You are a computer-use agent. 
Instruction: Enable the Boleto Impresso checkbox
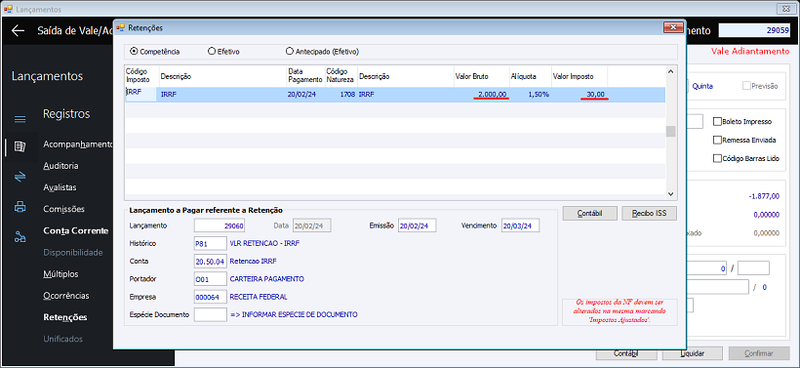[x=717, y=121]
